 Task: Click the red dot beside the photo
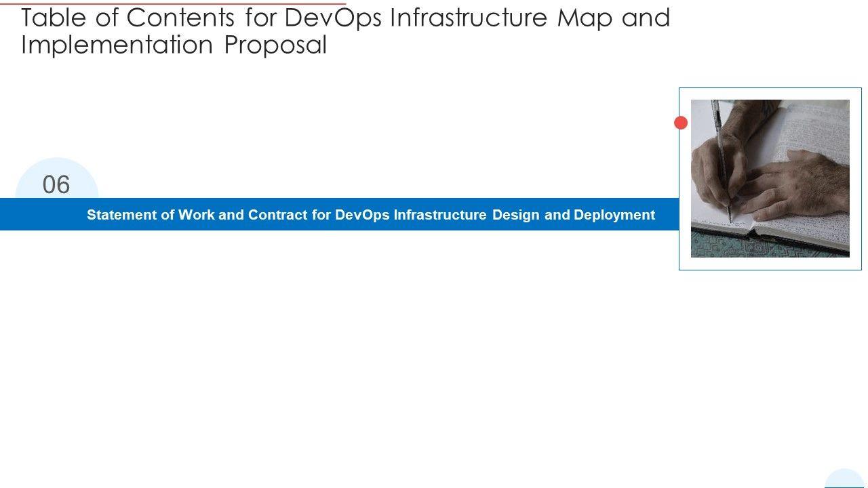click(681, 123)
